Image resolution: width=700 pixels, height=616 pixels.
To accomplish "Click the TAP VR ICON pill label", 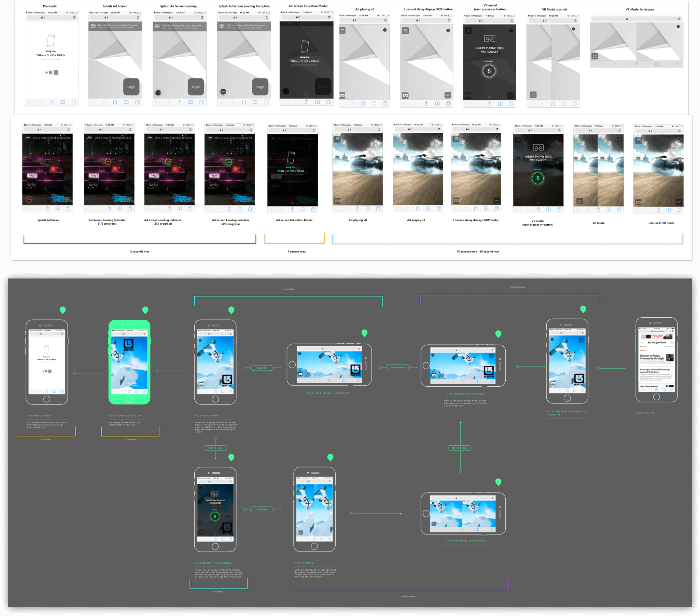I will pyautogui.click(x=215, y=448).
